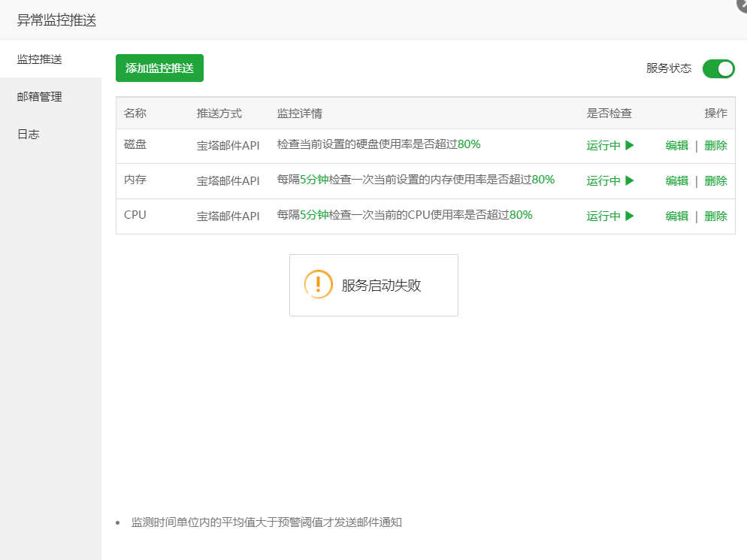The width and height of the screenshot is (747, 560).
Task: Click the 添加监控推送 green button
Action: (x=159, y=68)
